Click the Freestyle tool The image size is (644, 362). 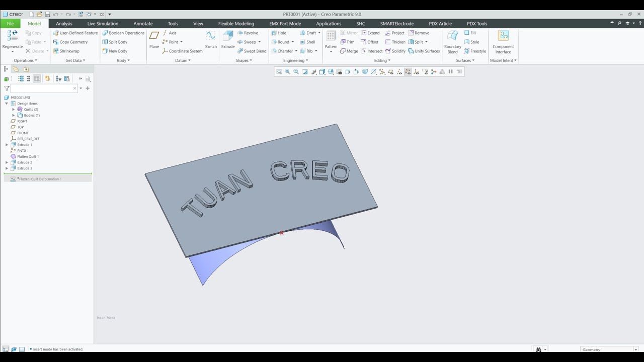[475, 51]
